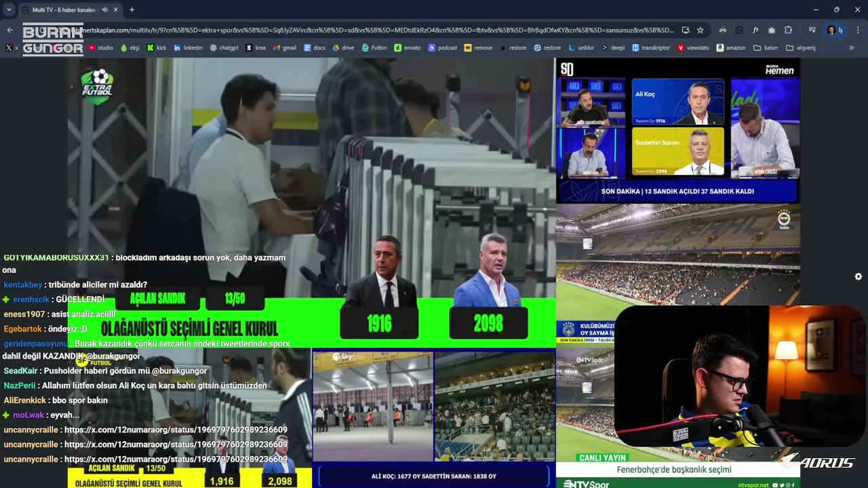
Task: Click chat username moLwak
Action: pyautogui.click(x=27, y=415)
